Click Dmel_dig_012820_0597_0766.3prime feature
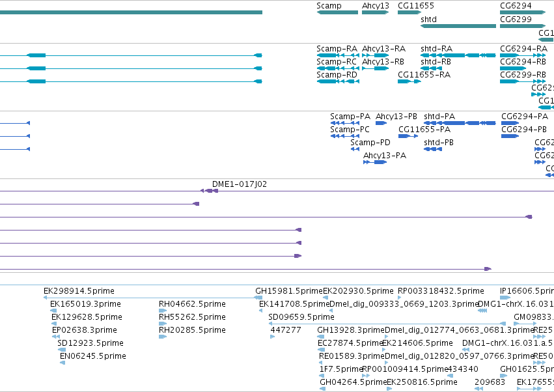The width and height of the screenshot is (554, 392). [386, 363]
